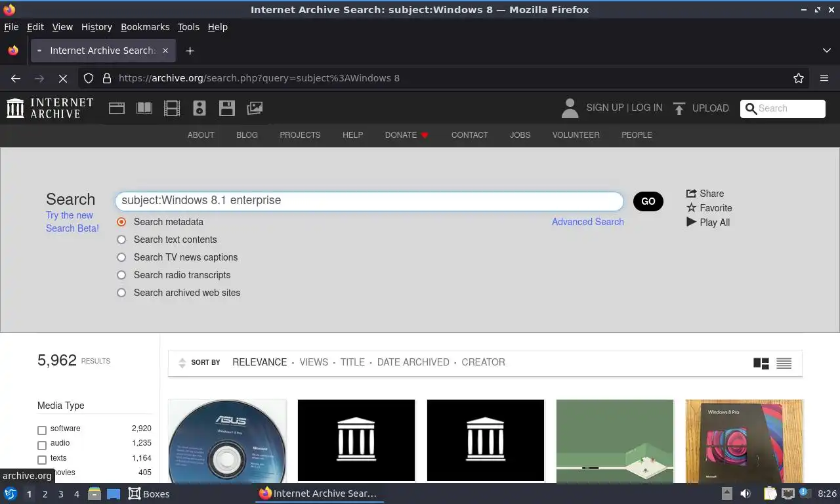Open the View menu

coord(62,27)
